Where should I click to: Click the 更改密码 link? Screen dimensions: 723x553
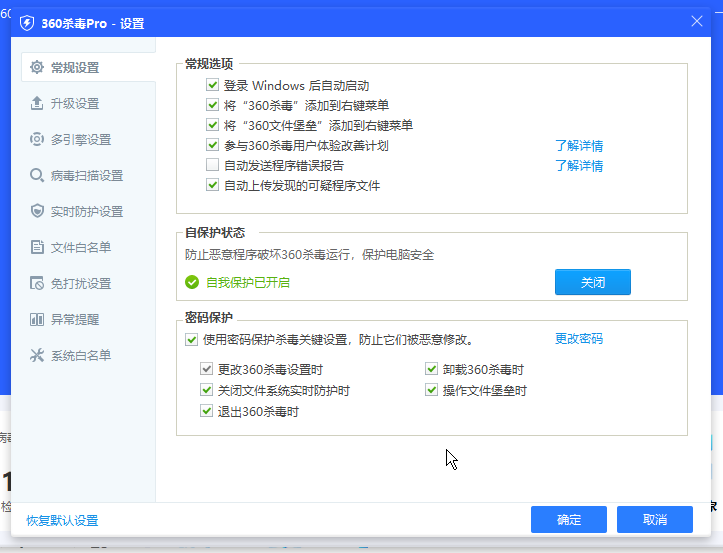(x=579, y=339)
